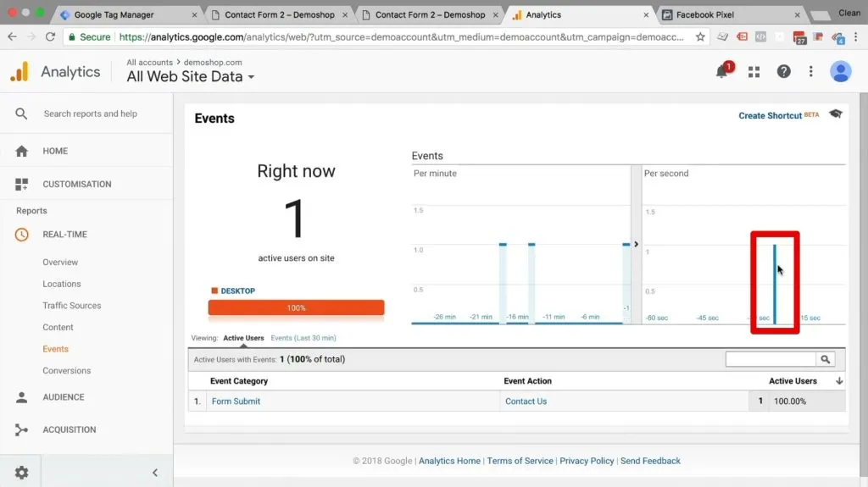Open the Locations real-time report

tap(61, 284)
